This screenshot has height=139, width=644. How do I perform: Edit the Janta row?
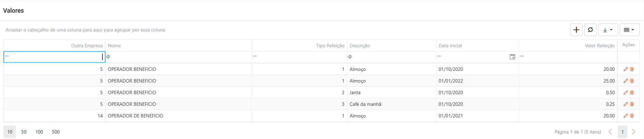626,92
